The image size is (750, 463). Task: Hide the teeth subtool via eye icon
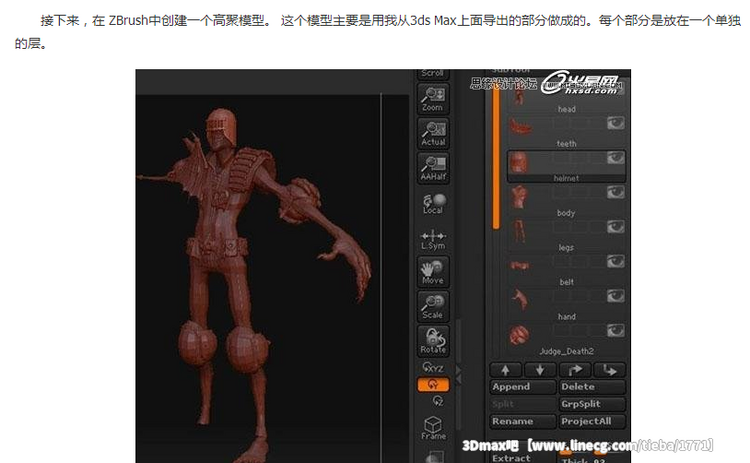click(x=616, y=123)
